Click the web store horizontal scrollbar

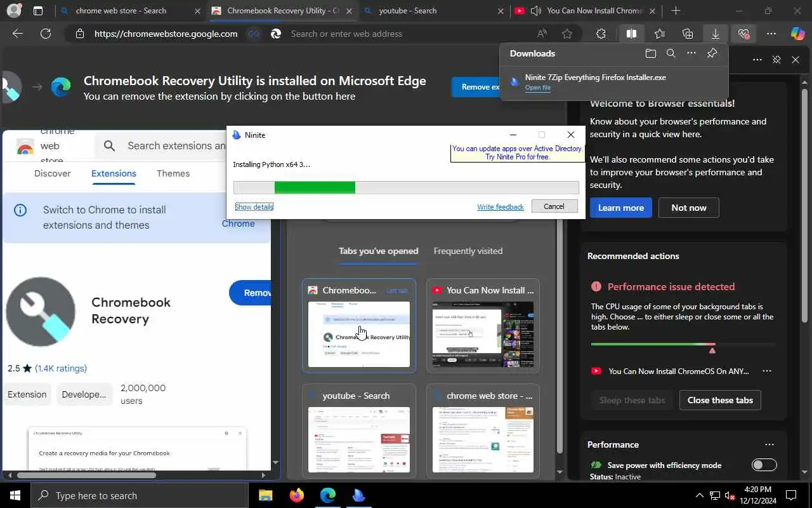[87, 474]
